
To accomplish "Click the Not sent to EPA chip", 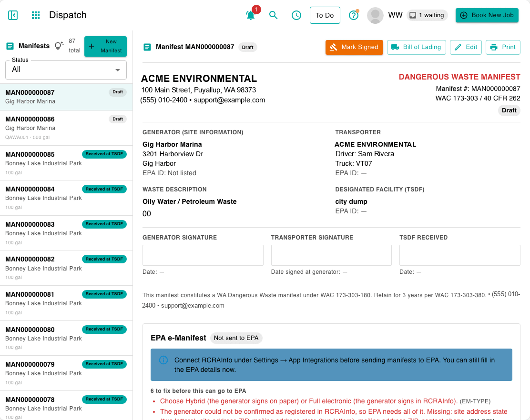I will (236, 338).
